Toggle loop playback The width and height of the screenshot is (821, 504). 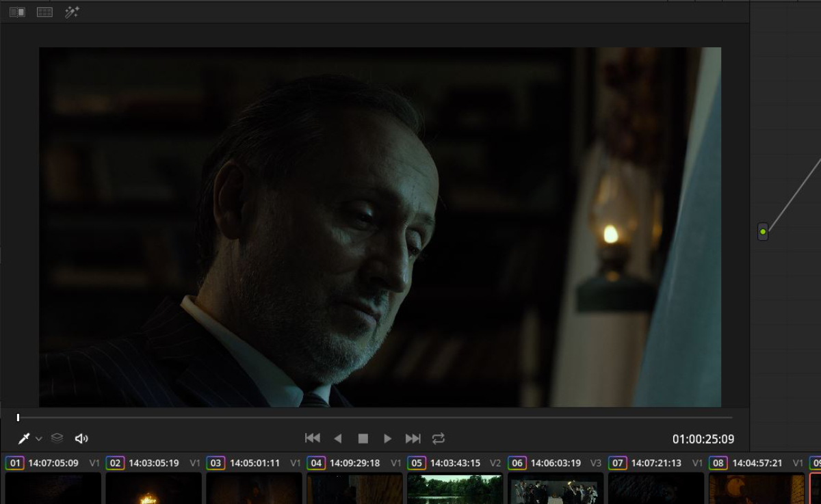coord(439,438)
